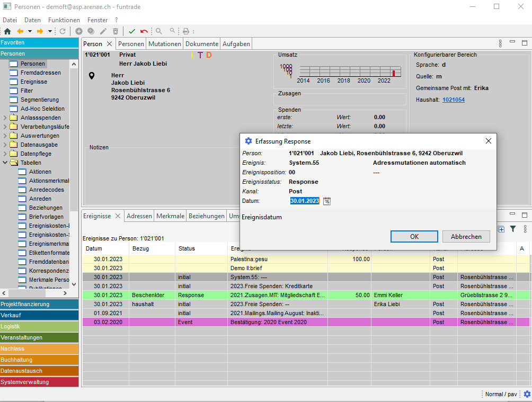The image size is (532, 402).
Task: Click the orange back arrow
Action: pos(20,31)
